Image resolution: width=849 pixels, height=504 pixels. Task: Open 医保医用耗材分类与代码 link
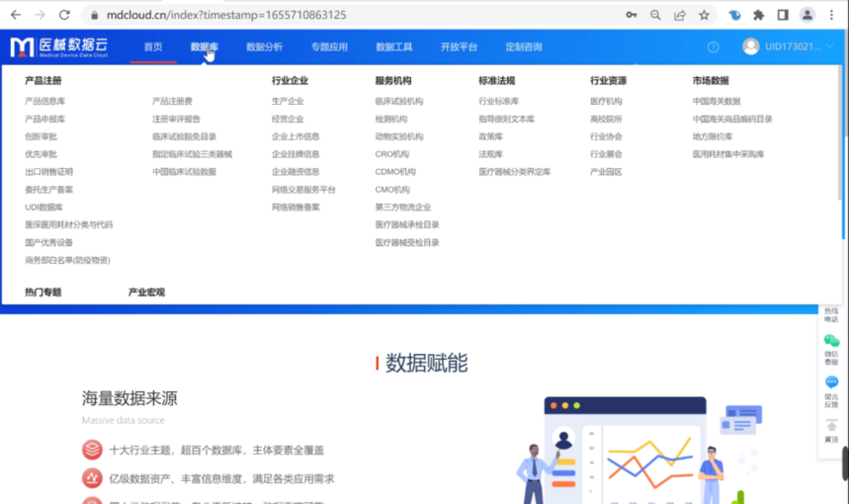pos(69,225)
